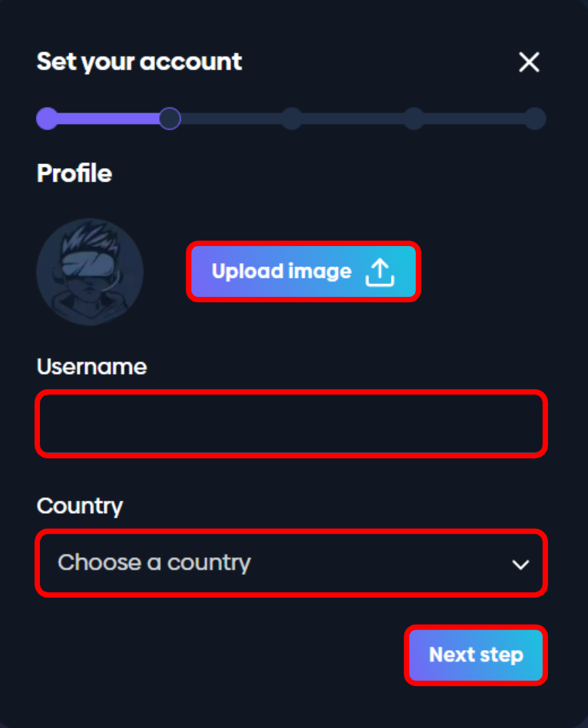Click the unfilled progress bar between steps three and four
This screenshot has width=588, height=728.
click(x=352, y=119)
